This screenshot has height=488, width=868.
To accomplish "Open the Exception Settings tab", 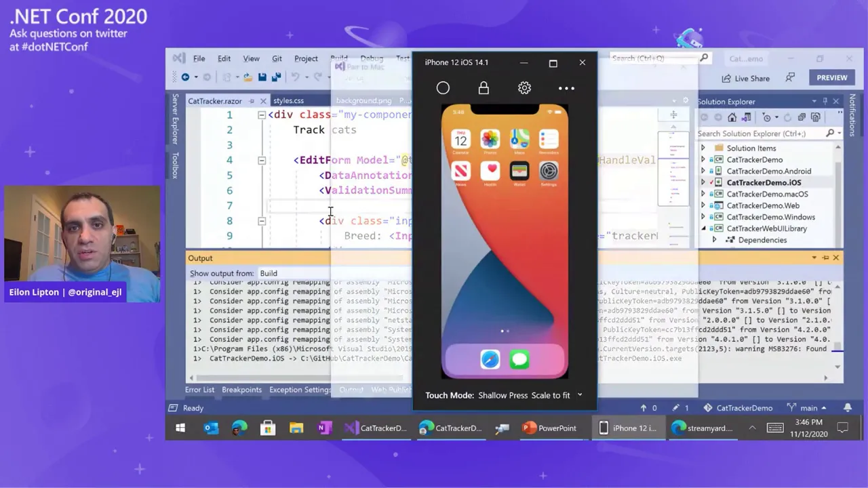I will [x=300, y=390].
